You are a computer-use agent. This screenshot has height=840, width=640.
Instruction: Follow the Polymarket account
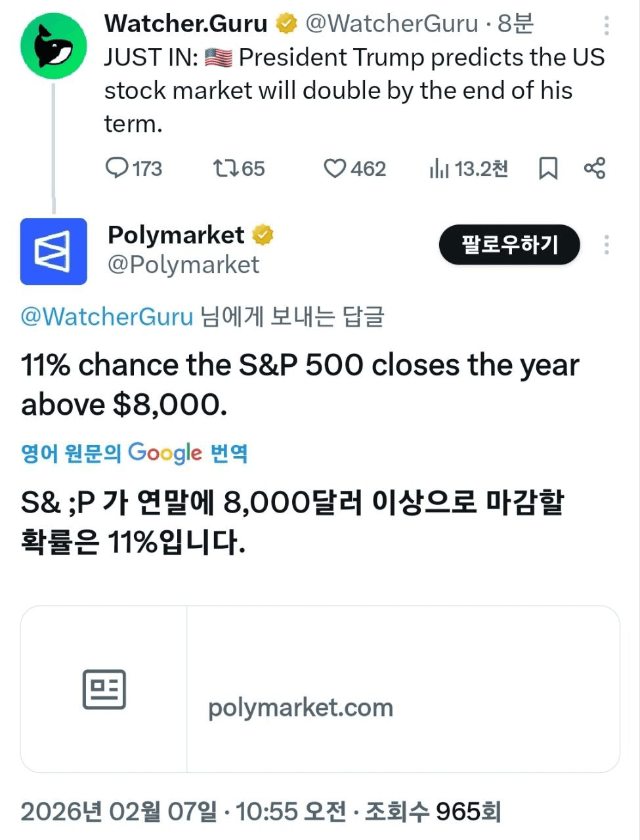pos(509,245)
